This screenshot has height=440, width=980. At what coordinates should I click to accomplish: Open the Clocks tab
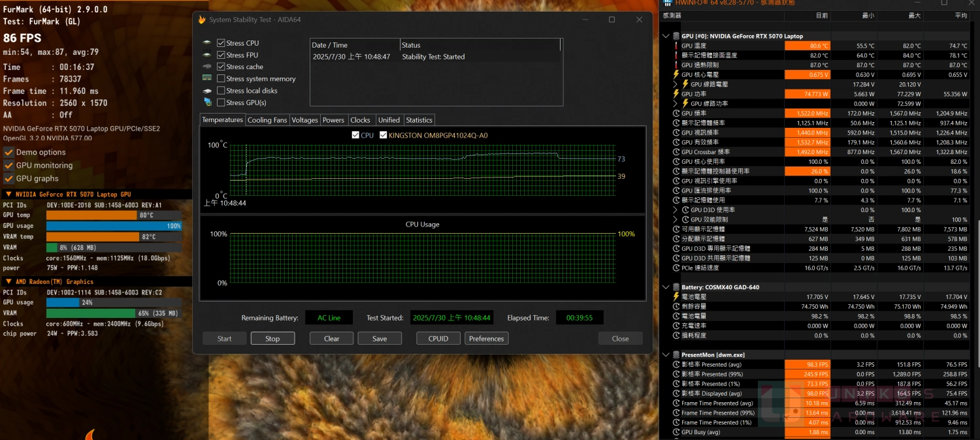click(x=360, y=120)
